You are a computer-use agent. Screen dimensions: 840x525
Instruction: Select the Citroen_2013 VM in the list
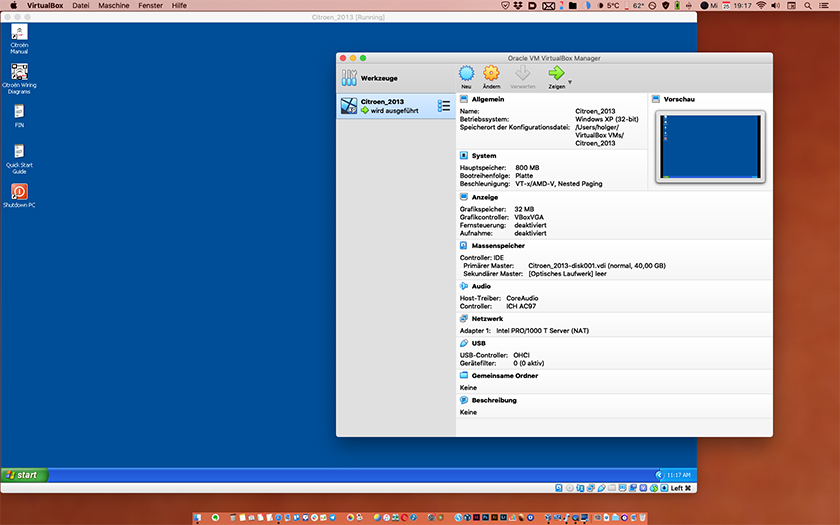pyautogui.click(x=396, y=106)
